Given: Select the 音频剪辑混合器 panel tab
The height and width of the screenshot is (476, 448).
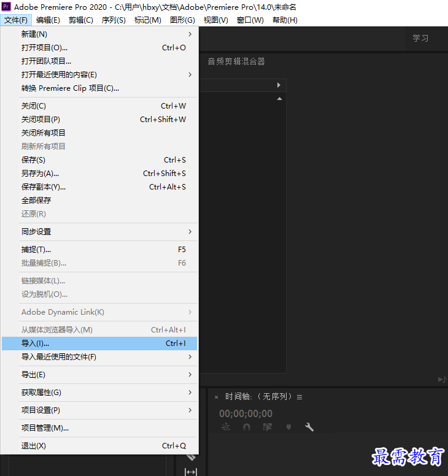Looking at the screenshot, I should coord(236,61).
